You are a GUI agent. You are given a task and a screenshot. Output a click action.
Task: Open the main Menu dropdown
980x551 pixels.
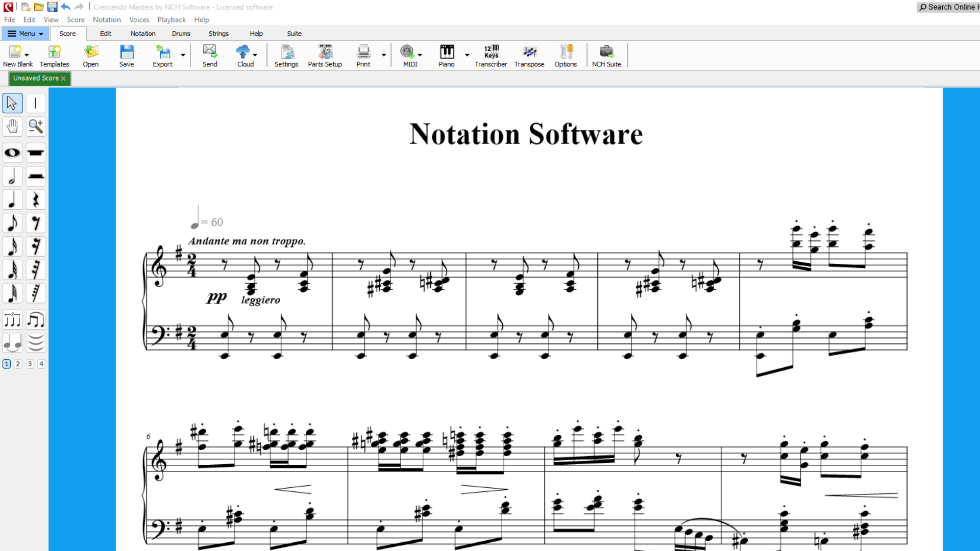26,34
